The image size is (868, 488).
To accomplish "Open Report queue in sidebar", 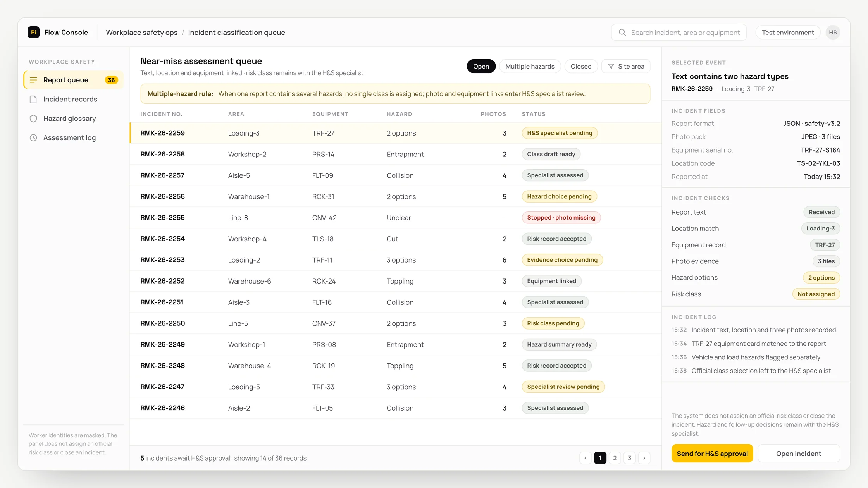I will tap(74, 80).
